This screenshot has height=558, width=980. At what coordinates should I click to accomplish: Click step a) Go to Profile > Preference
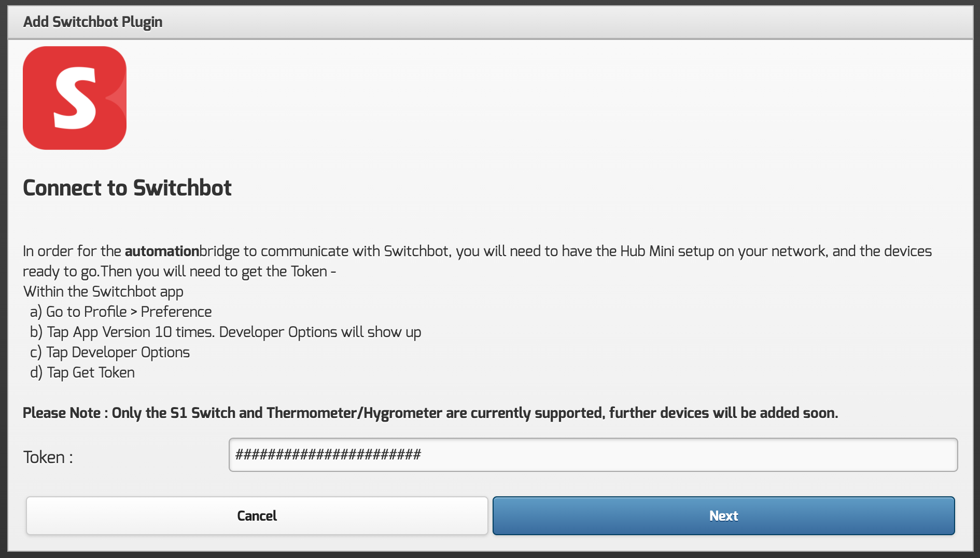pyautogui.click(x=121, y=312)
